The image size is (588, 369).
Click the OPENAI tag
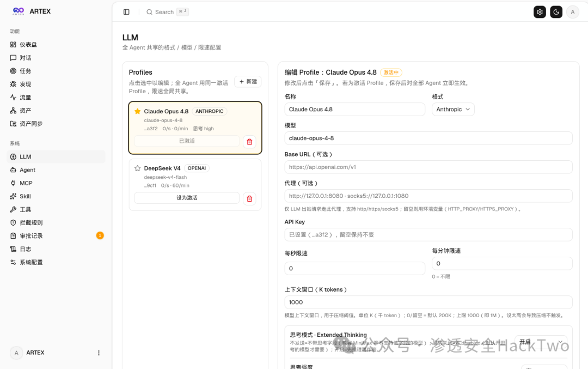(197, 168)
